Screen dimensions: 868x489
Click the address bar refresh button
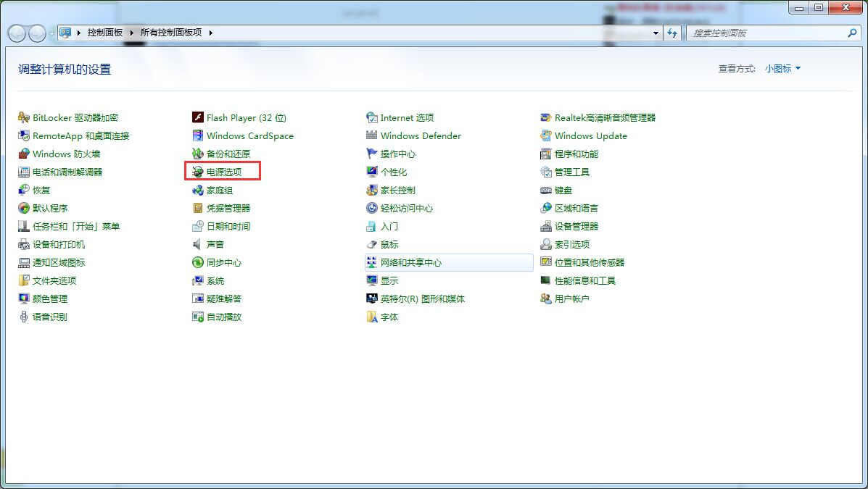(x=672, y=33)
